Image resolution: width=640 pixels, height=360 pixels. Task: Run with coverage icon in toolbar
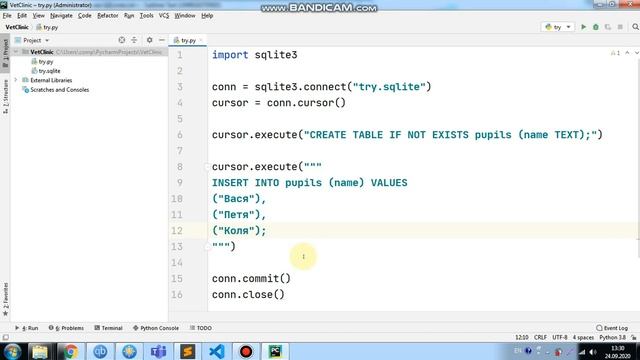click(x=608, y=27)
